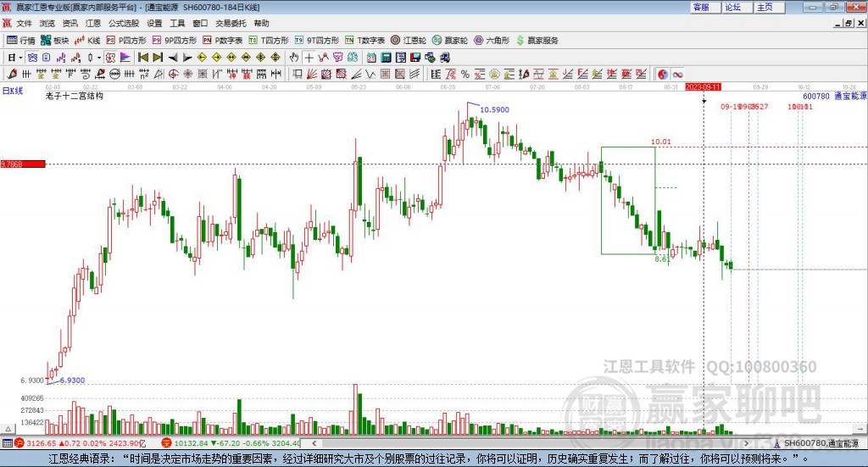Click the 老子十二宫结构 label
The image size is (868, 467).
tap(75, 96)
